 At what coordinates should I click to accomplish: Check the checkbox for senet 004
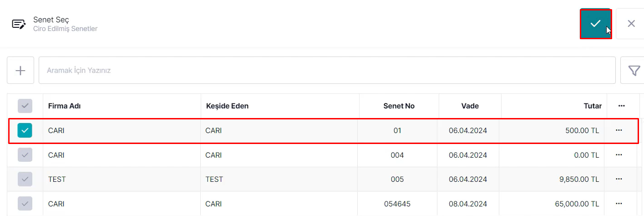click(25, 155)
